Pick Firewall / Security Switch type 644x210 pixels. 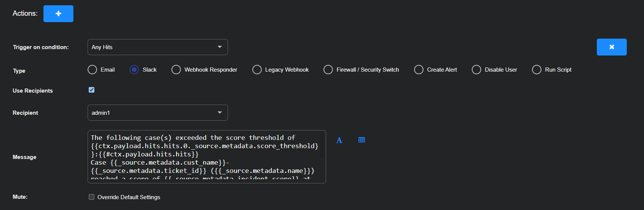tap(328, 70)
